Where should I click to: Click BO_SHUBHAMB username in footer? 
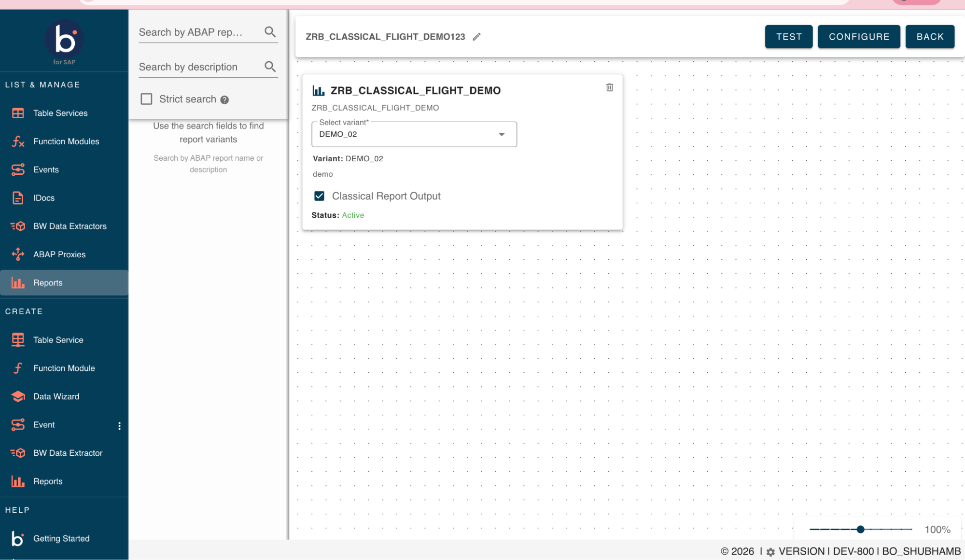tap(921, 551)
